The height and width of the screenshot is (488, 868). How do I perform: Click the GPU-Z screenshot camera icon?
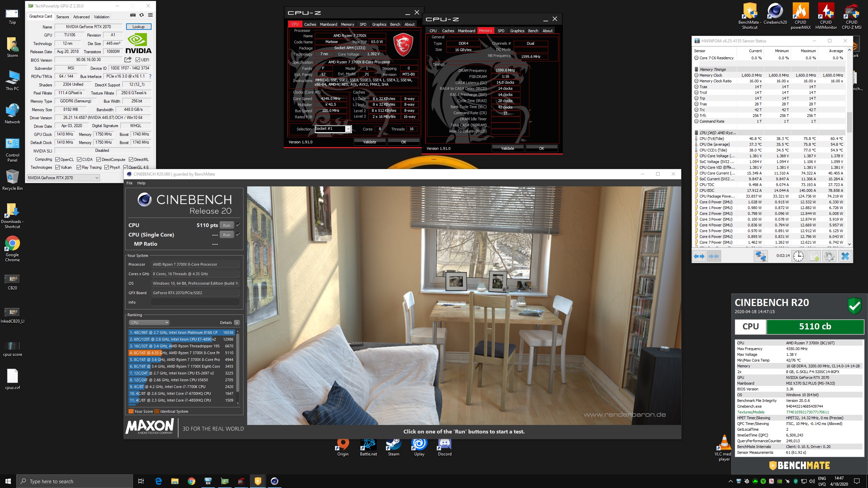(x=133, y=15)
